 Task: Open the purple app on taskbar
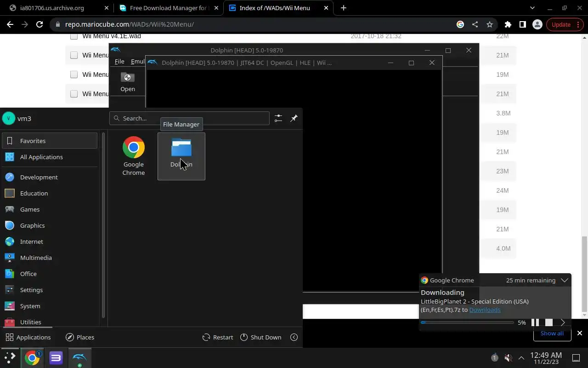coord(56,357)
